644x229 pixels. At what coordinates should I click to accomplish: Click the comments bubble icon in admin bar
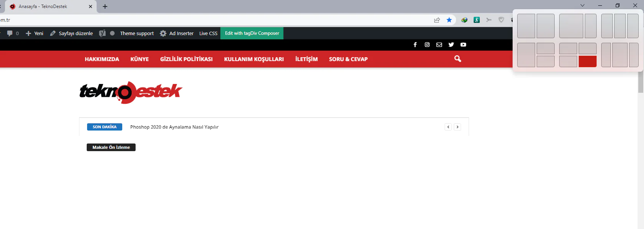10,33
